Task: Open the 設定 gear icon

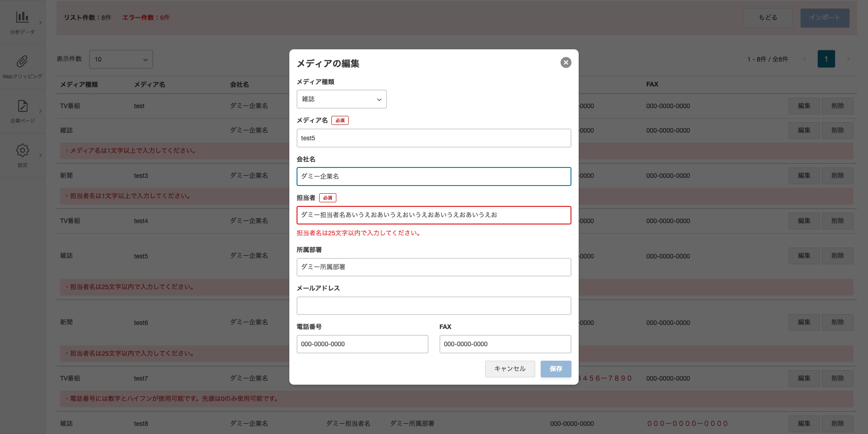Action: (22, 150)
